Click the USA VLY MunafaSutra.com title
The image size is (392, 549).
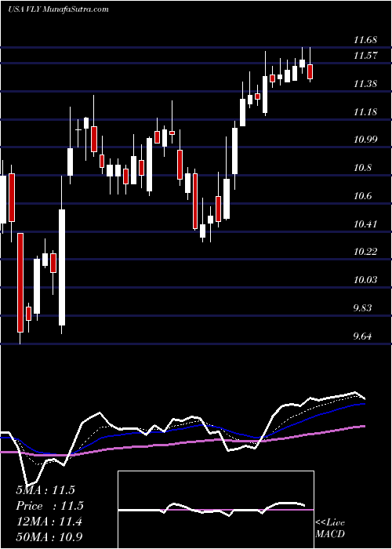pos(58,9)
